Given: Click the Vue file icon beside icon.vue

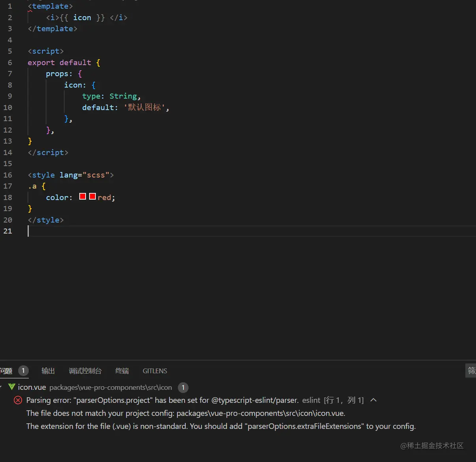Looking at the screenshot, I should [12, 387].
